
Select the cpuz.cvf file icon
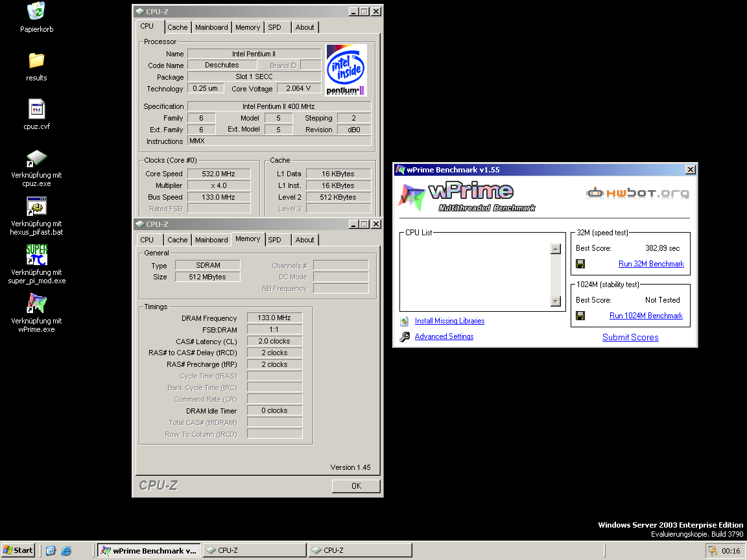[36, 109]
